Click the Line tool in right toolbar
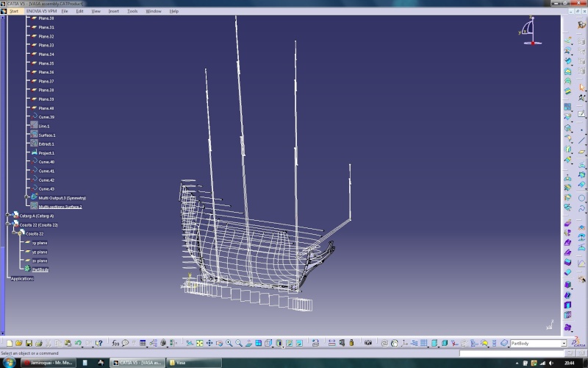Image resolution: width=588 pixels, height=368 pixels. coord(581,141)
